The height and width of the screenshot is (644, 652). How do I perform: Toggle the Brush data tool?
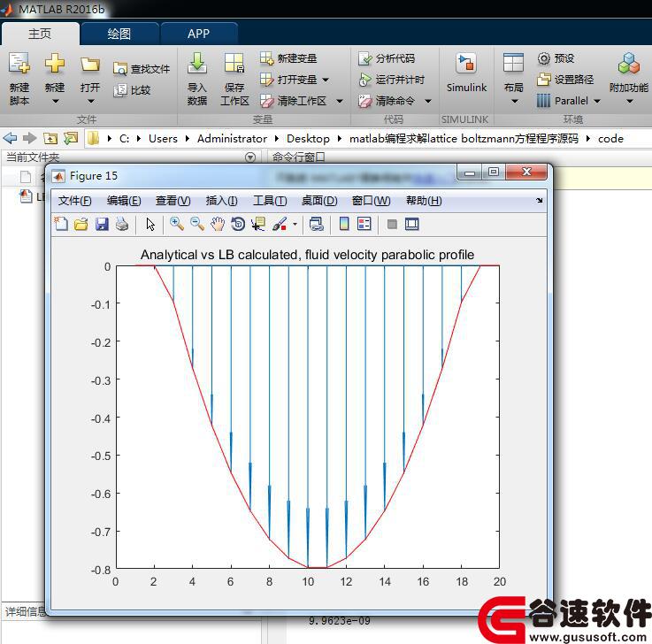(280, 224)
